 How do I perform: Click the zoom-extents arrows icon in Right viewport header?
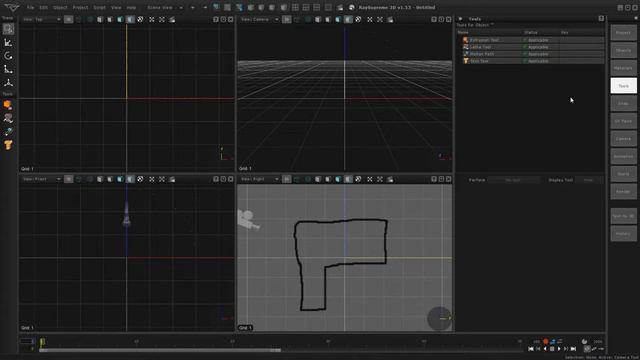tap(370, 179)
